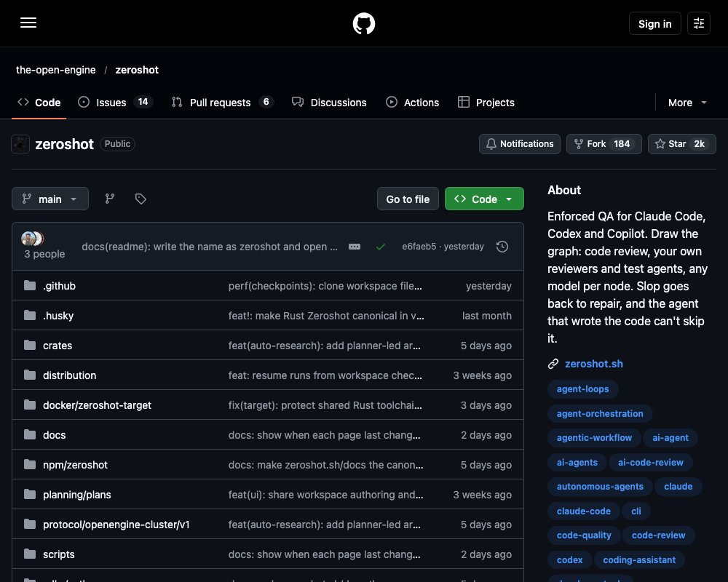
Task: Click the planning/plans folder icon
Action: 30,494
